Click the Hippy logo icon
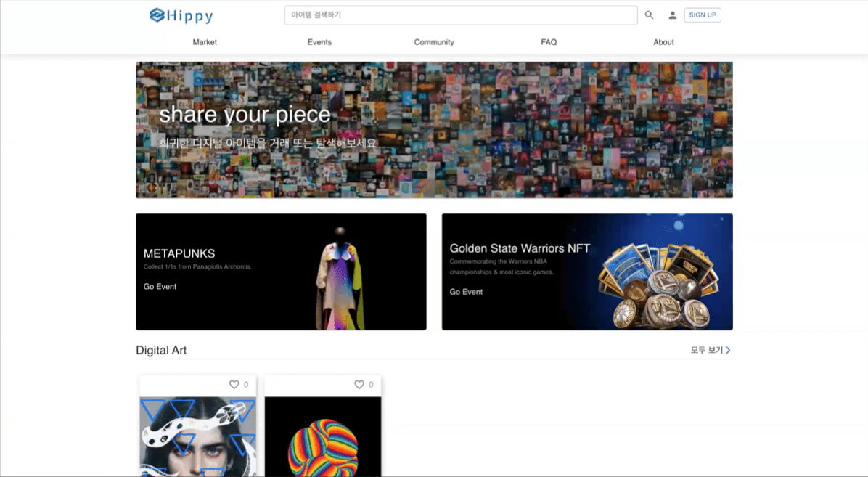 157,15
